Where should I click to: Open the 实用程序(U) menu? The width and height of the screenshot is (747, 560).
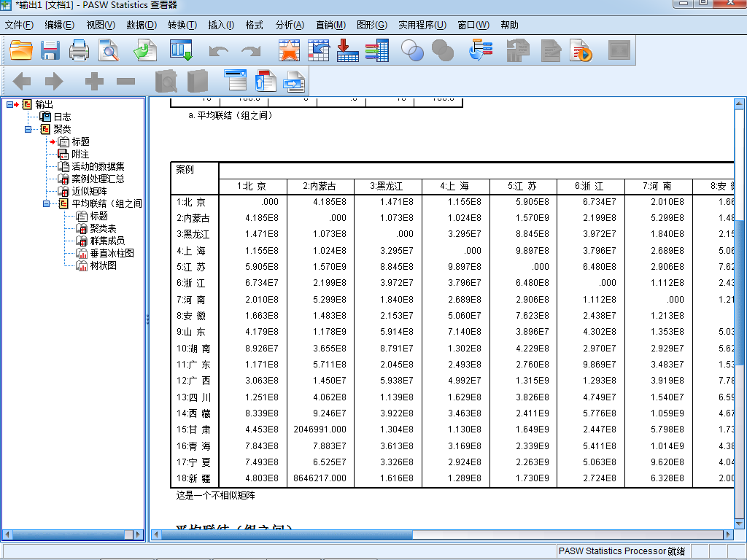pyautogui.click(x=422, y=25)
